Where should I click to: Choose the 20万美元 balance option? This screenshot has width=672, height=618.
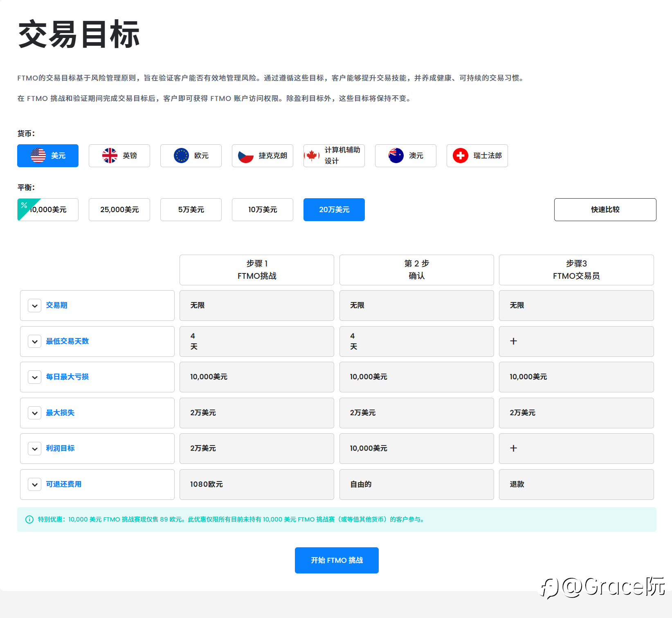(334, 210)
